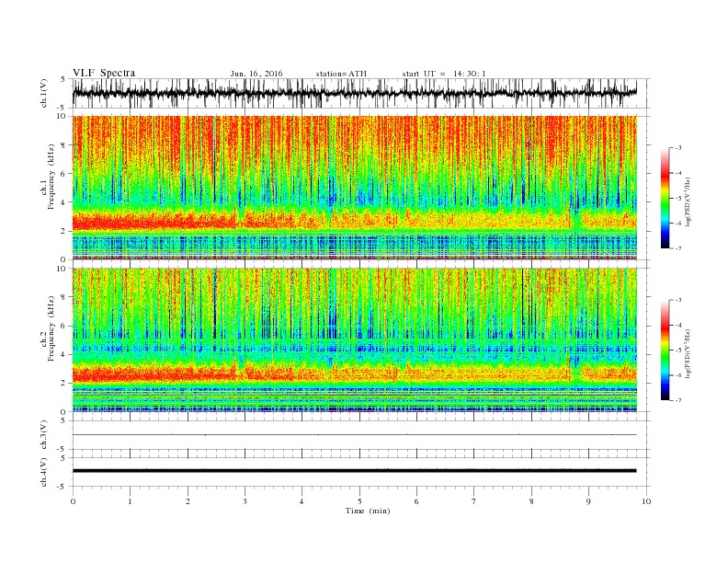Click the "-5" tick of ch.4(V) axis
Viewport: 728px width, 563px height.
click(x=63, y=487)
